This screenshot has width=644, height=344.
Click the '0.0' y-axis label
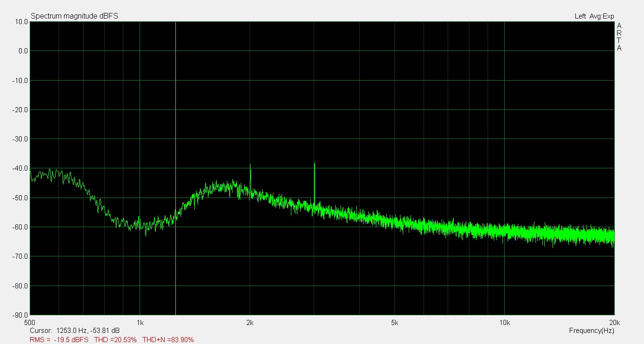[x=23, y=51]
